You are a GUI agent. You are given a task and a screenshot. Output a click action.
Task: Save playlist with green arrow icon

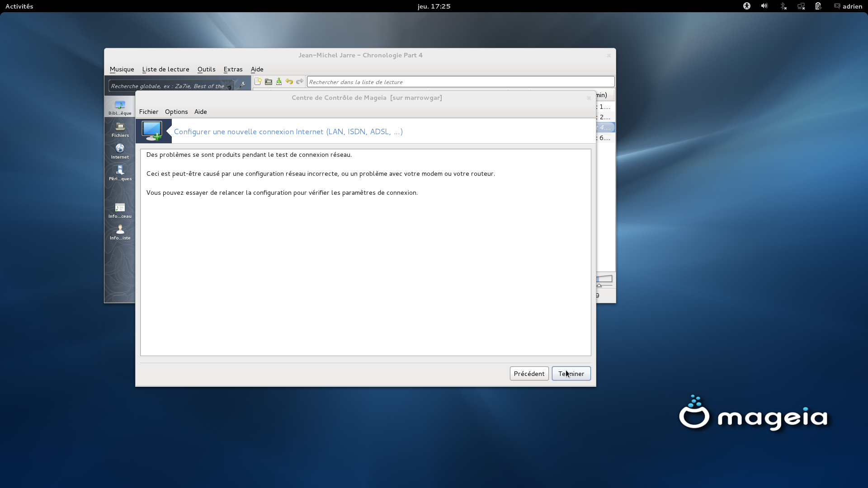click(279, 82)
